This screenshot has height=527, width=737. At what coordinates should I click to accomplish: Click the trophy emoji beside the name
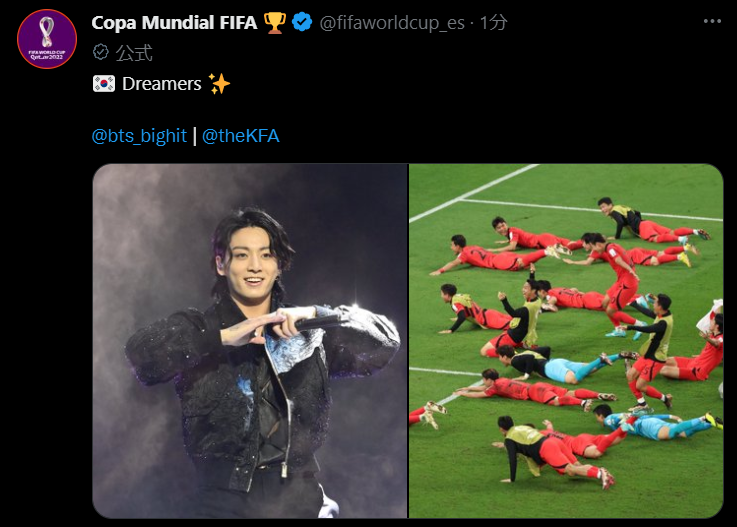(274, 23)
